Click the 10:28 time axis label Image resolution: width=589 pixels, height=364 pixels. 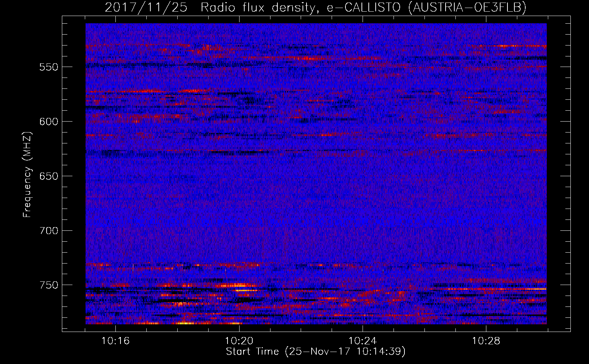[486, 341]
